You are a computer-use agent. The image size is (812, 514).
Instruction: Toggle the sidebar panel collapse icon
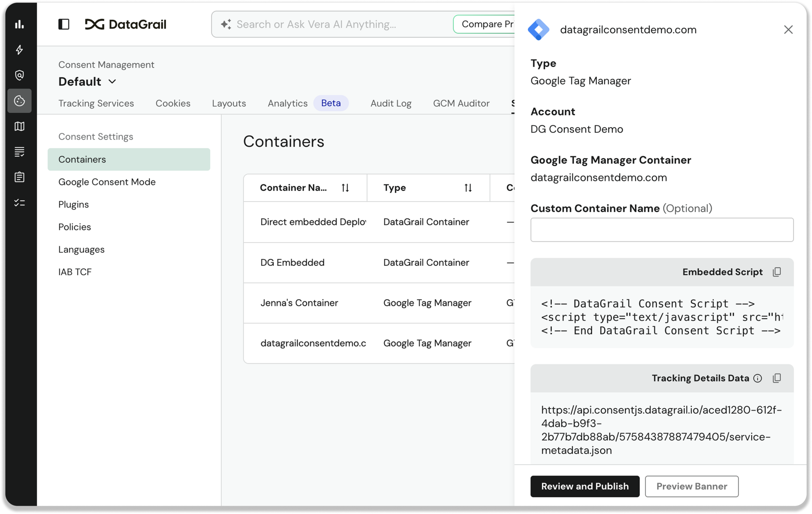[64, 24]
